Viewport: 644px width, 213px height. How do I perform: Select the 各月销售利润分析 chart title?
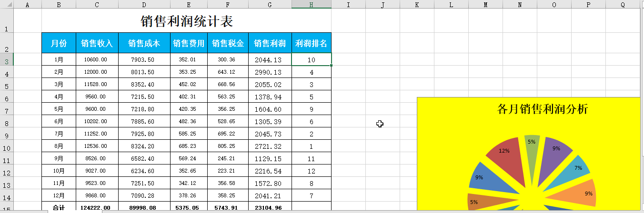542,109
